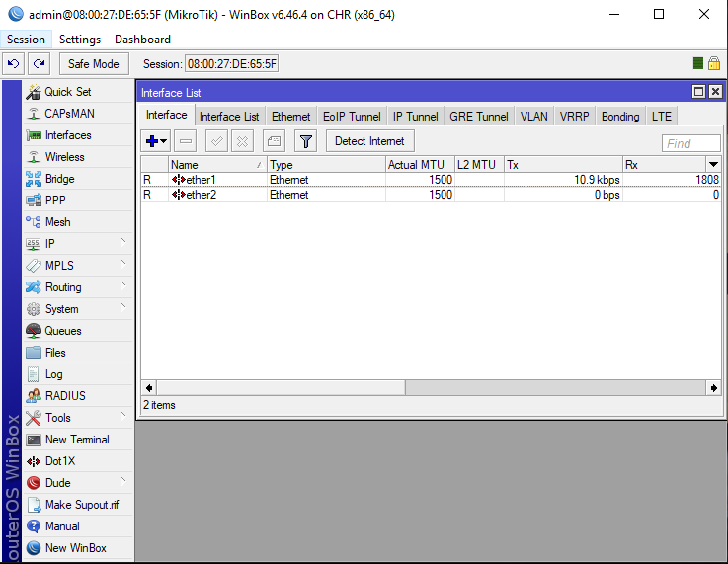728x564 pixels.
Task: Open the Queues section
Action: coord(78,331)
